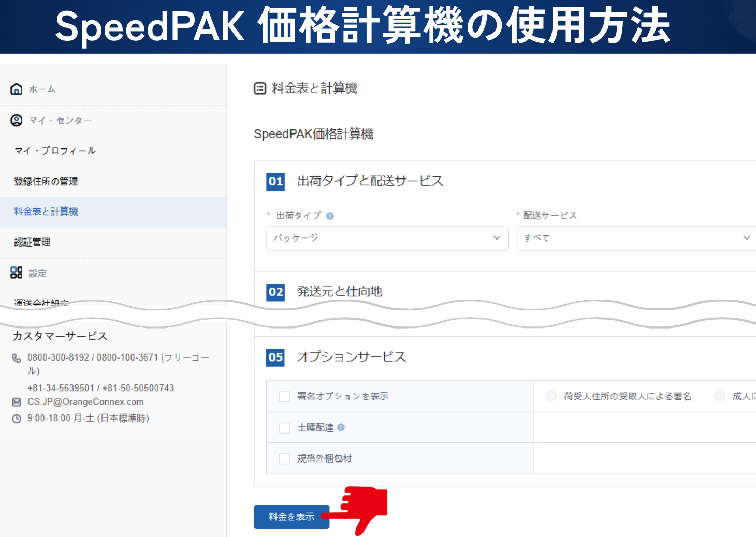Screen dimensions: 756x537
Task: Open the 出荷タイプ パッケージ dropdown
Action: 387,238
